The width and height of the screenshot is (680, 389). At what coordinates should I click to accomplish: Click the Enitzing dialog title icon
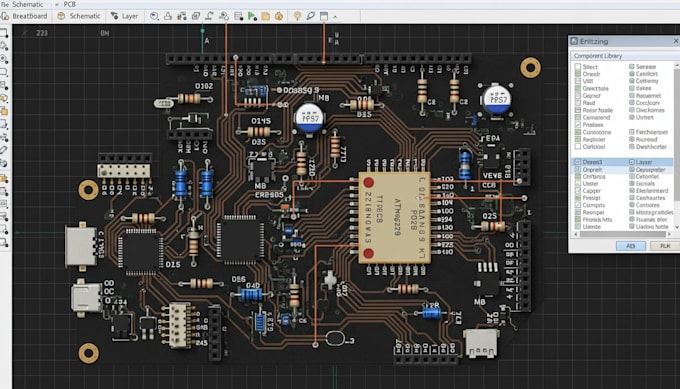click(574, 41)
